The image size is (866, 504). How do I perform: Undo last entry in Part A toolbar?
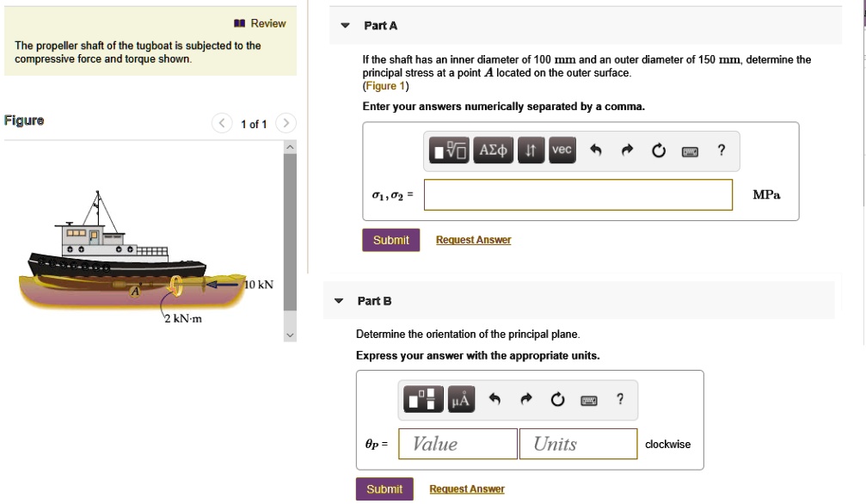tap(594, 151)
